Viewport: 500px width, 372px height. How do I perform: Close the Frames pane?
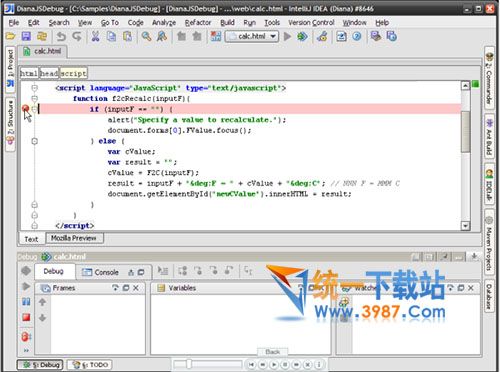tap(136, 288)
